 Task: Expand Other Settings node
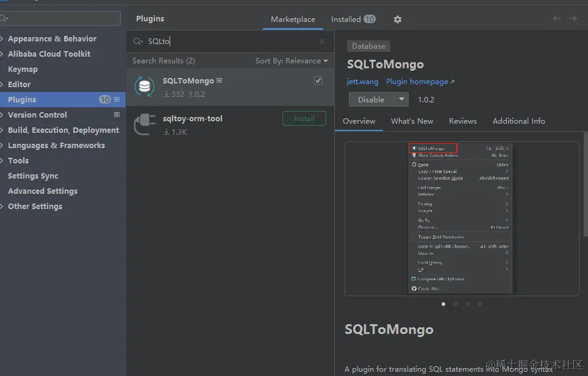[2, 207]
